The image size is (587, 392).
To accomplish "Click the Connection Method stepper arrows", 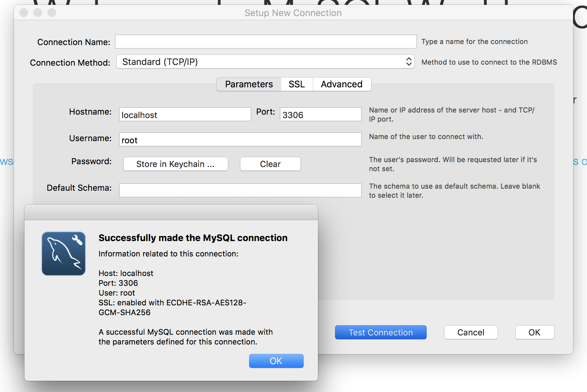I will tap(409, 62).
